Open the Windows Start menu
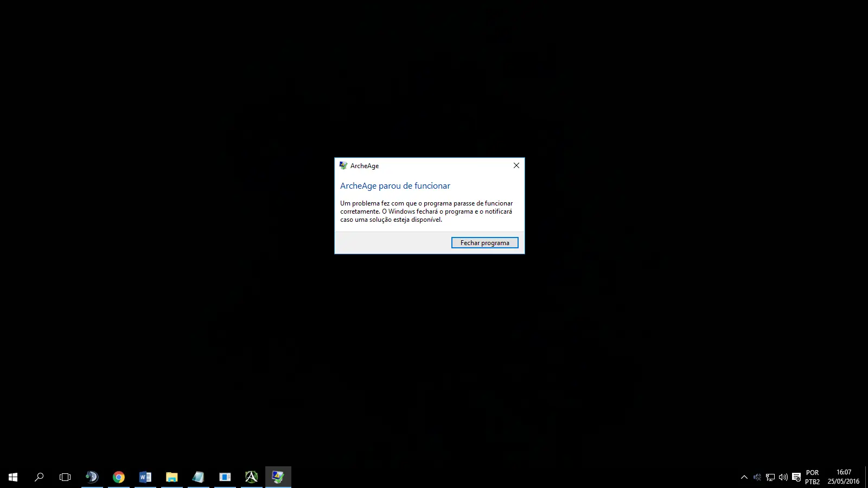The width and height of the screenshot is (868, 488). 13,477
